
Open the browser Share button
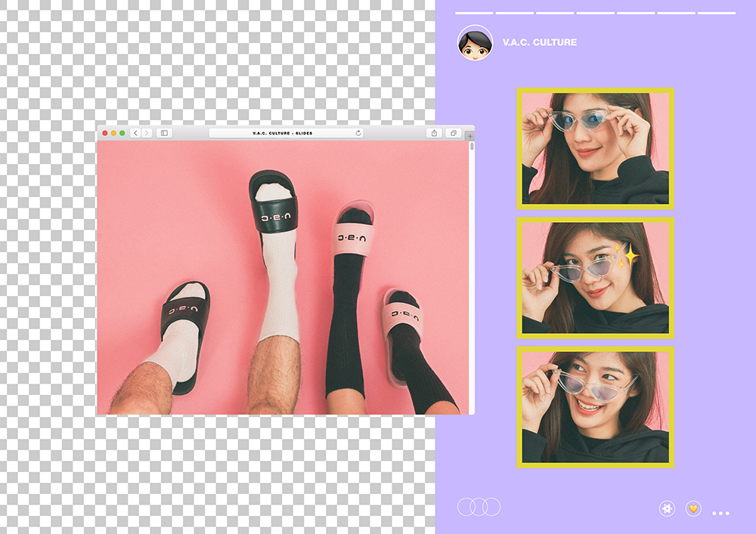click(434, 134)
